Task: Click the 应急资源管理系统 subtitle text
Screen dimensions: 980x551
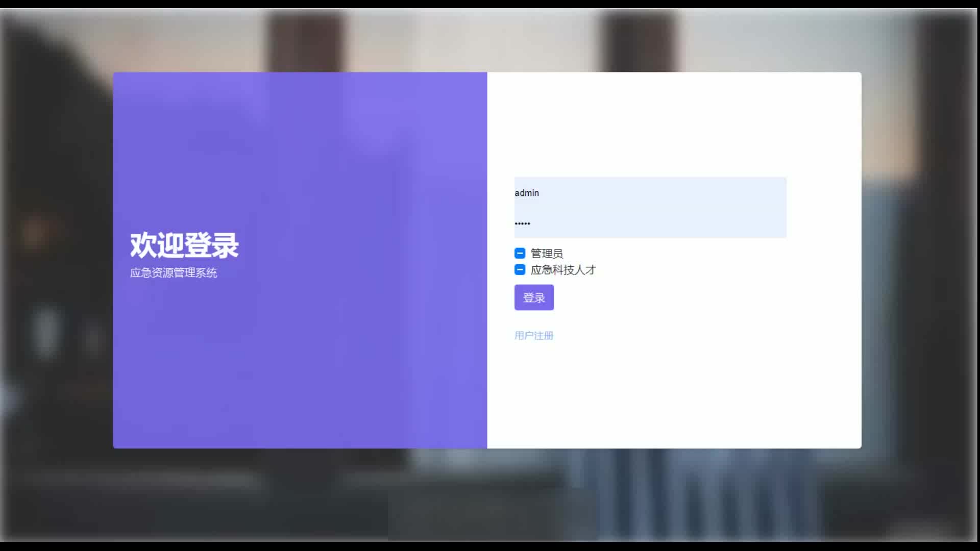Action: (174, 273)
